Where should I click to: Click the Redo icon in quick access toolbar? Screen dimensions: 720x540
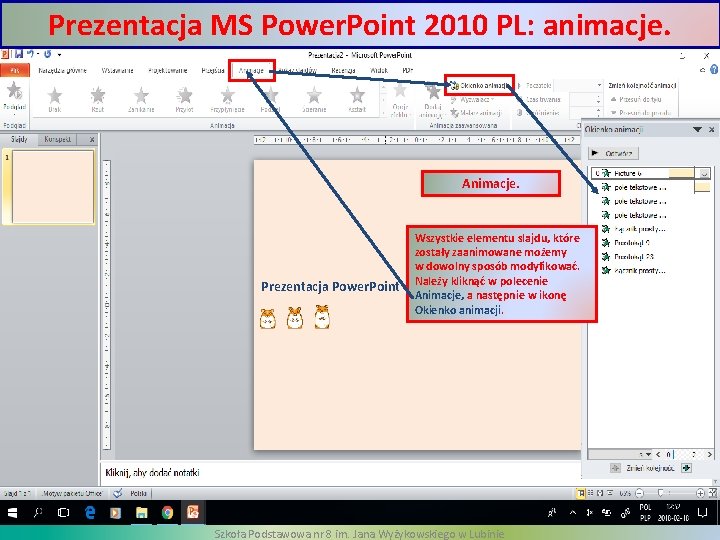point(48,54)
